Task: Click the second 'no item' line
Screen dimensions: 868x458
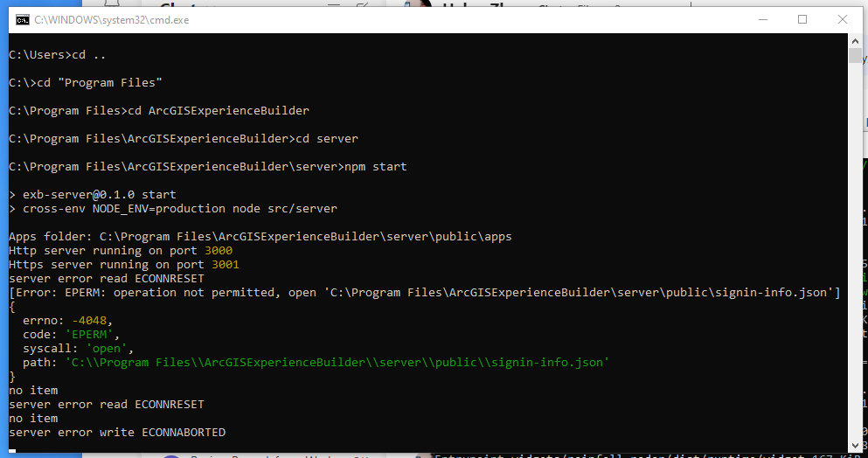Action: coord(33,418)
